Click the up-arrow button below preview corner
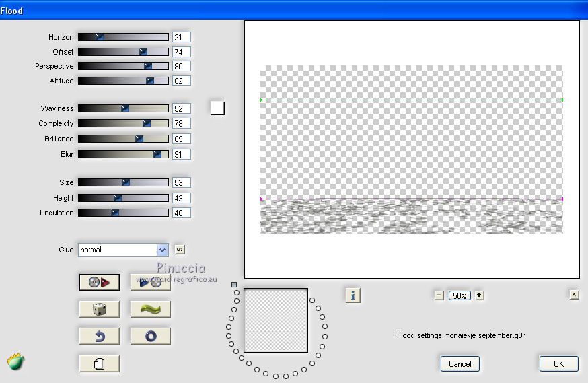Screen dimensions: 588x383 [x=574, y=295]
